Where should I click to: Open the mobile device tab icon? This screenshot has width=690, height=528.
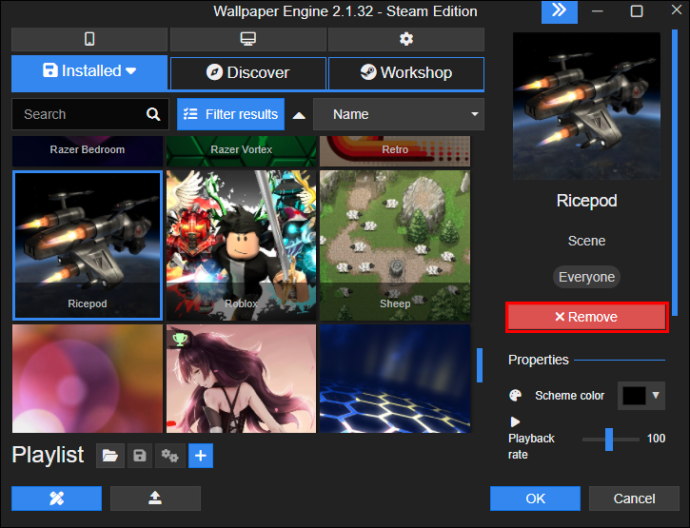[89, 39]
